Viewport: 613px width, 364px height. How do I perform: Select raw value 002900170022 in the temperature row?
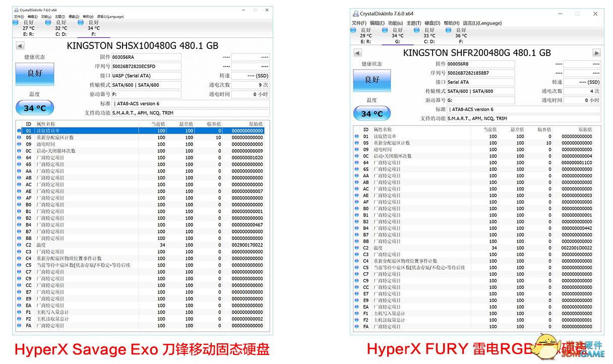(247, 245)
